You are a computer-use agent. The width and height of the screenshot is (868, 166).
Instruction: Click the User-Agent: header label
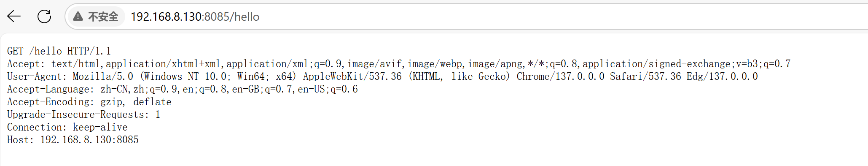click(x=37, y=76)
